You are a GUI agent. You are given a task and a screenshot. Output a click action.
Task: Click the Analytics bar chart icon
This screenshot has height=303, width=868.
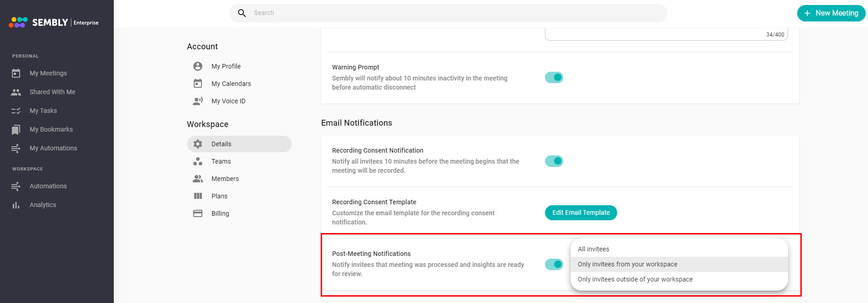point(16,205)
